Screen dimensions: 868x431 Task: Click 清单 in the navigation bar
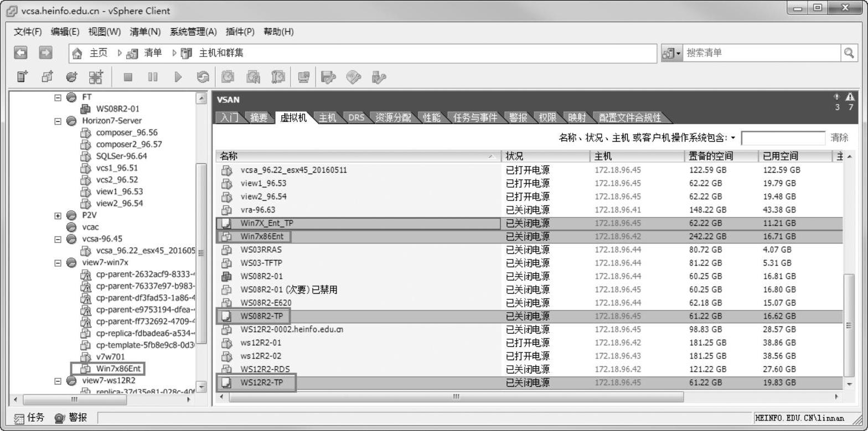pyautogui.click(x=153, y=53)
